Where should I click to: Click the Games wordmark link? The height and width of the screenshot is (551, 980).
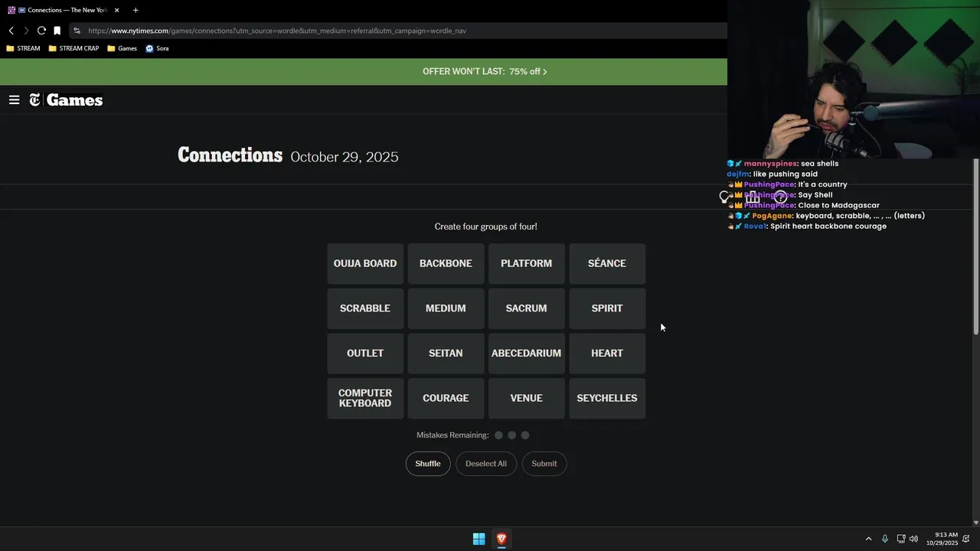pyautogui.click(x=74, y=100)
